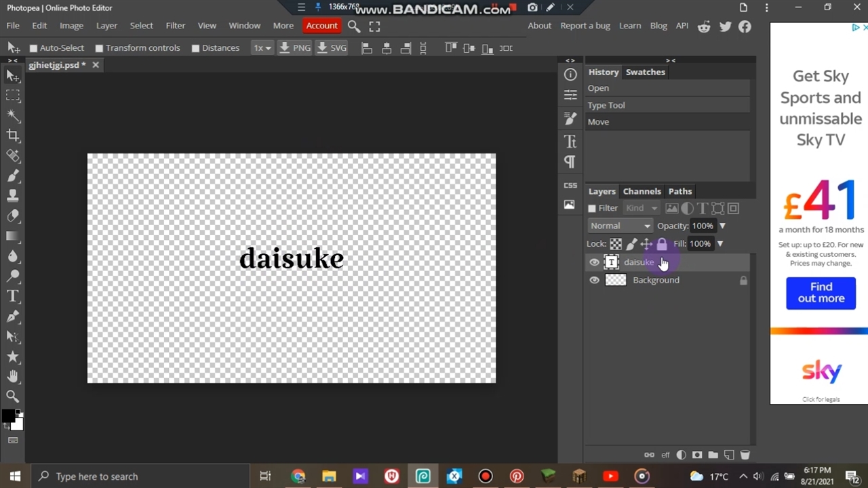The height and width of the screenshot is (488, 868).
Task: Select the Rectangle Select tool
Action: (13, 96)
